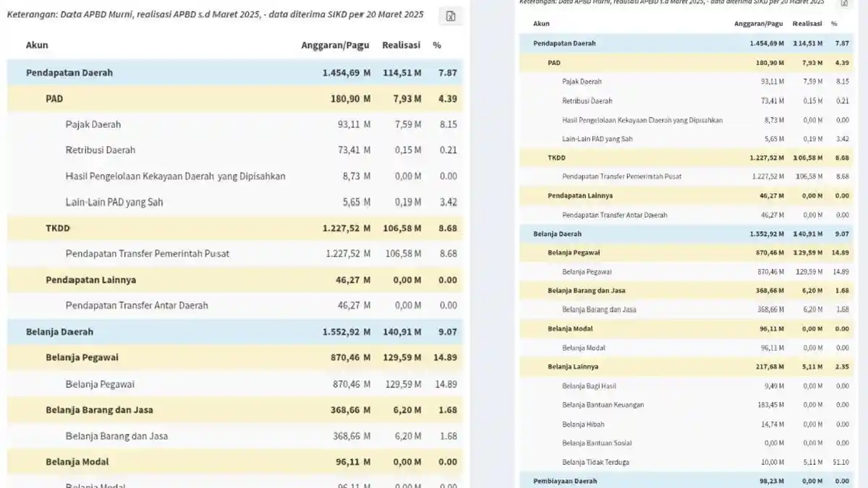Image resolution: width=868 pixels, height=488 pixels.
Task: Click Lain-Lain PAD yang Sah in left table
Action: pos(114,202)
